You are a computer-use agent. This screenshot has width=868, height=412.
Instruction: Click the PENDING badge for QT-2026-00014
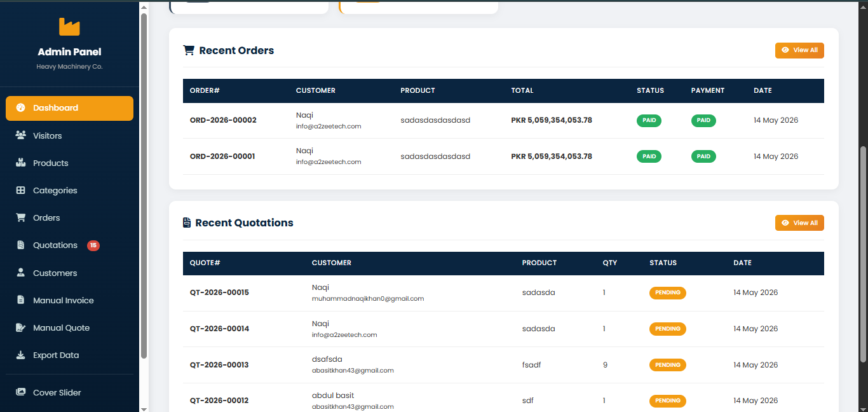pyautogui.click(x=668, y=329)
